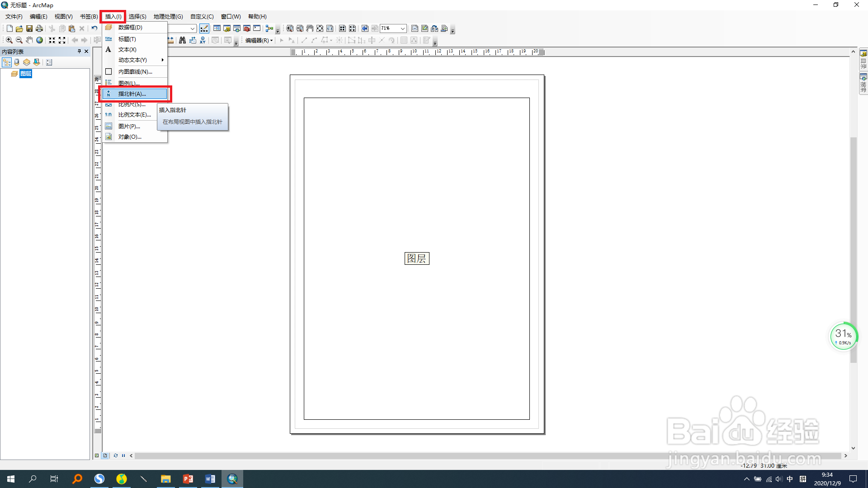The image size is (868, 488).
Task: Toggle List By Drawing Order view
Action: (7, 62)
